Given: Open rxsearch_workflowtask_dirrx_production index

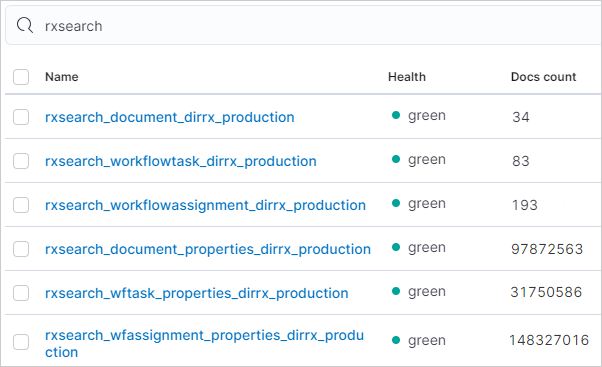Looking at the screenshot, I should pyautogui.click(x=181, y=161).
